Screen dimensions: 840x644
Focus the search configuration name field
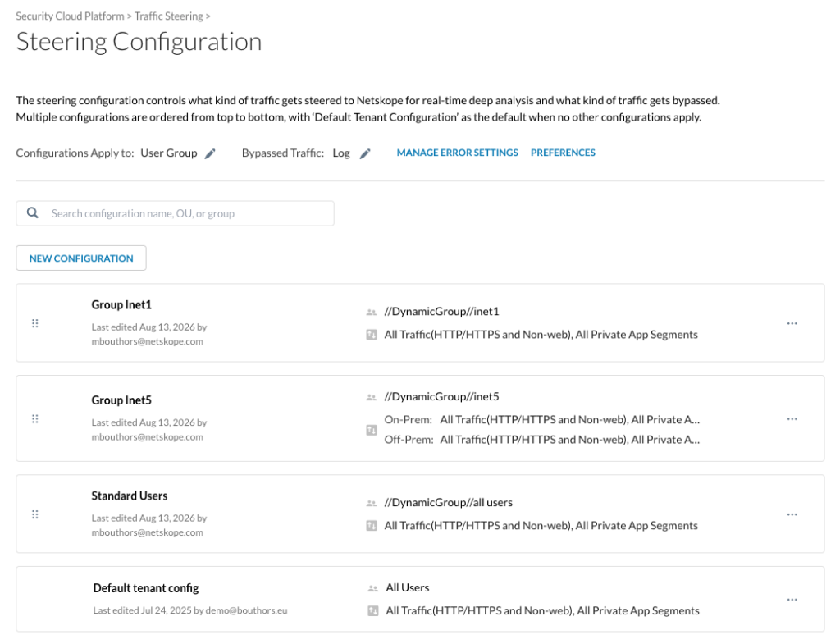pyautogui.click(x=176, y=213)
